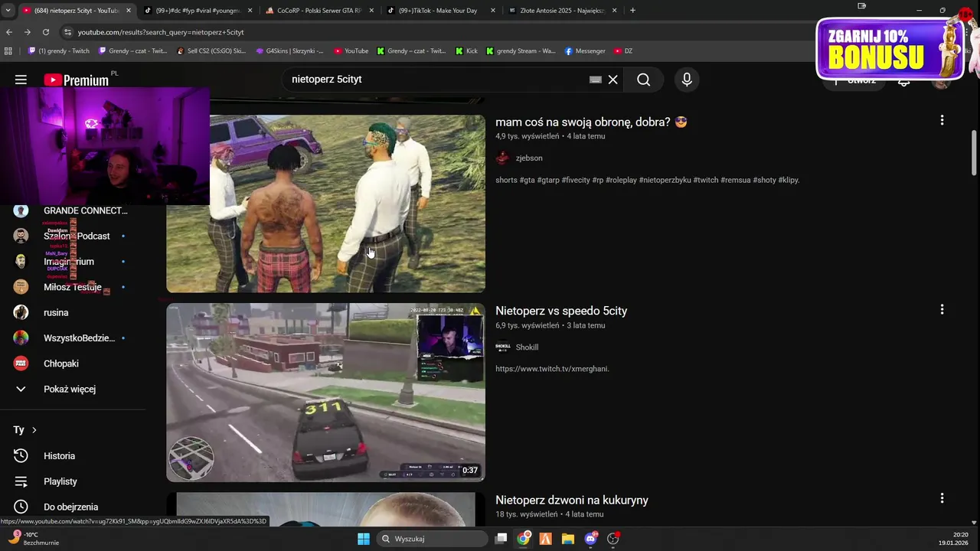Open the bookmarks apps grid icon
This screenshot has height=551, width=980.
8,51
